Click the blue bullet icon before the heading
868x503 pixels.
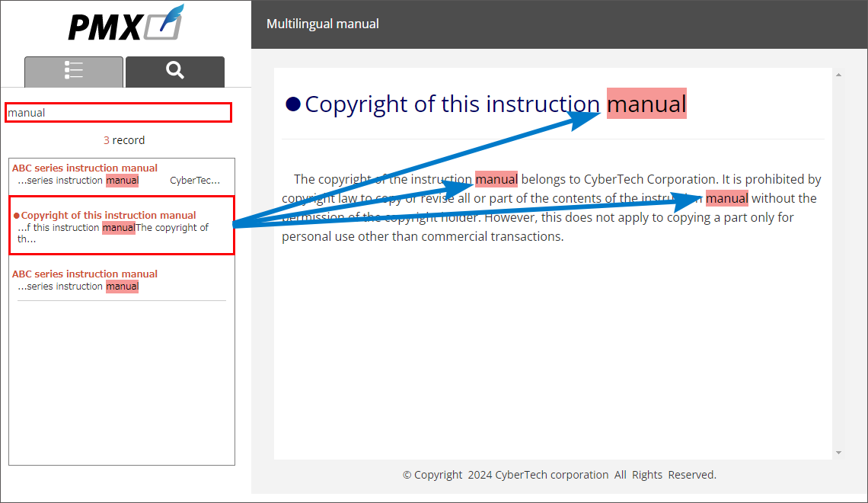293,104
